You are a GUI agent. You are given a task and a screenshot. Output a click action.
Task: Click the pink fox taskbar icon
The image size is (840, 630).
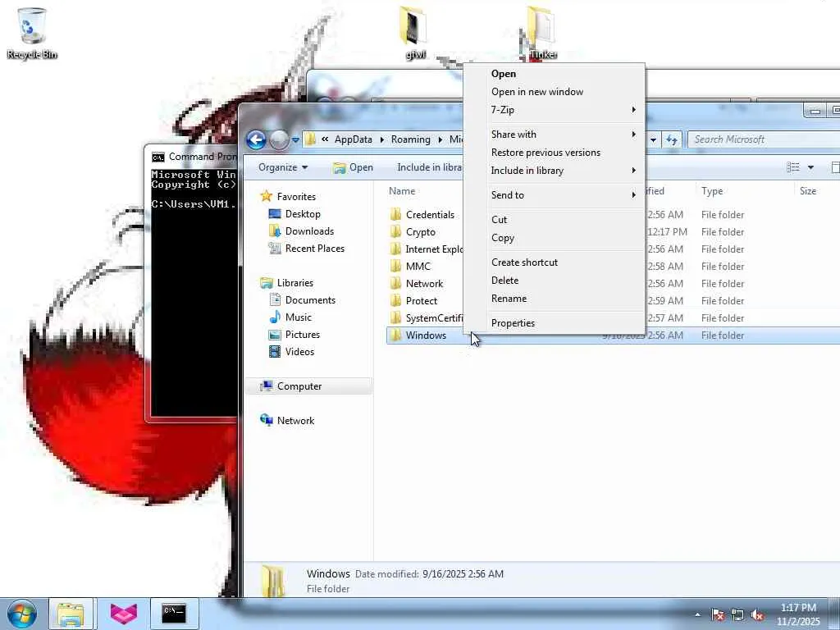[x=124, y=614]
